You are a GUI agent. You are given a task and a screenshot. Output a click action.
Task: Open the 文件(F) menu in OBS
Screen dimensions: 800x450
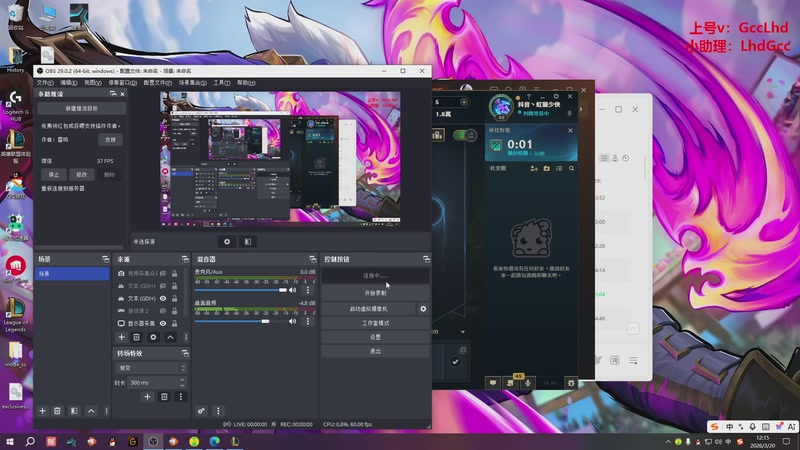[45, 83]
